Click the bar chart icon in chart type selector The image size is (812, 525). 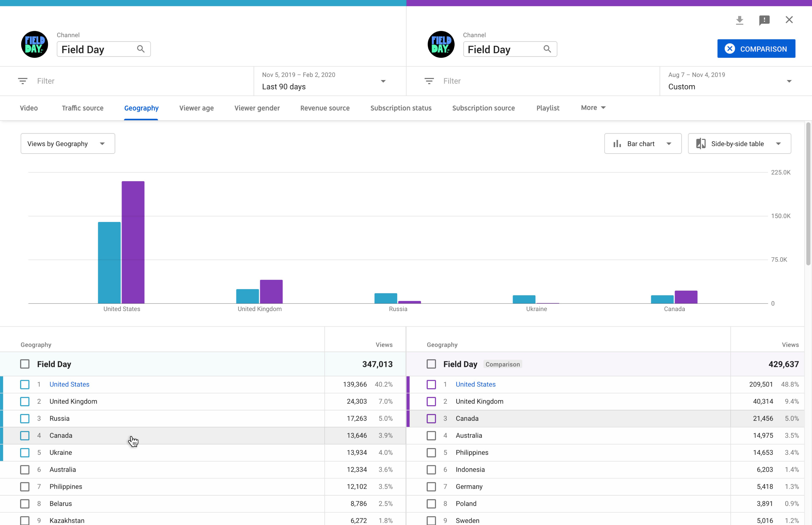[617, 144]
